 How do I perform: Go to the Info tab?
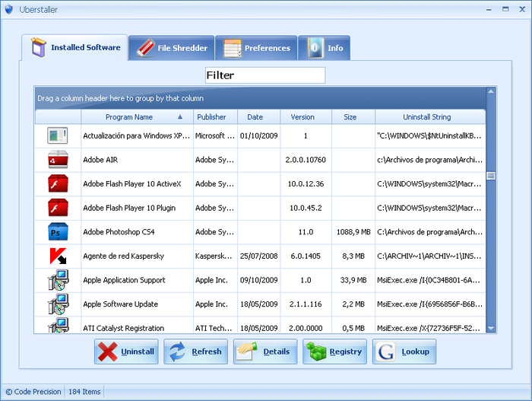[324, 48]
